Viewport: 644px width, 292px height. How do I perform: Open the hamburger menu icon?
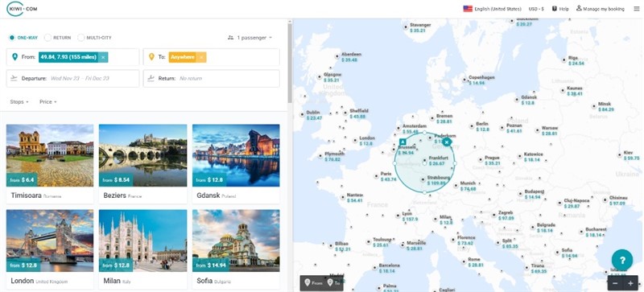click(637, 9)
